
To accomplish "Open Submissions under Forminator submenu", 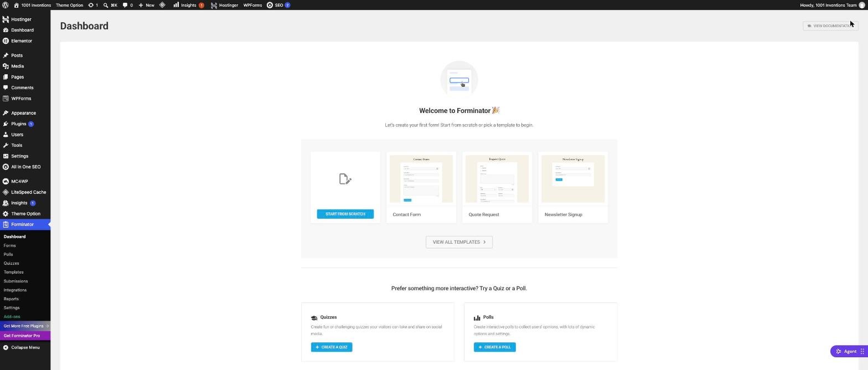I will pyautogui.click(x=15, y=281).
